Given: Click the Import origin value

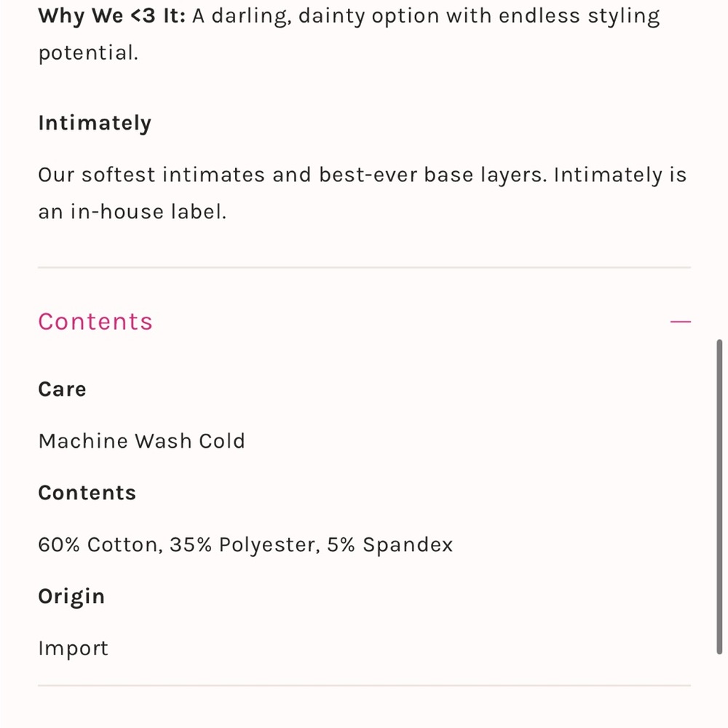Looking at the screenshot, I should coord(74,649).
